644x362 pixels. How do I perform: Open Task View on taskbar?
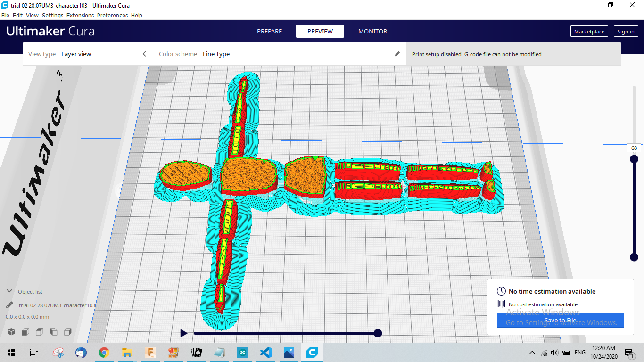click(33, 353)
